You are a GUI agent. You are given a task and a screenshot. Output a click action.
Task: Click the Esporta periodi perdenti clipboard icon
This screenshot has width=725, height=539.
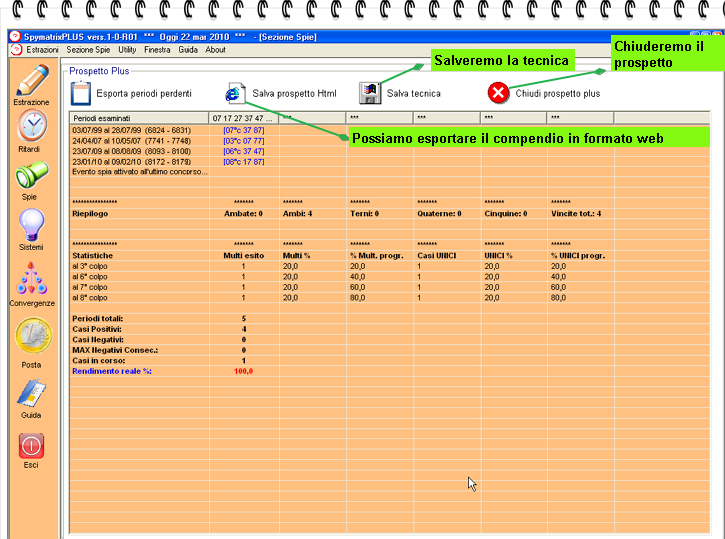[80, 93]
